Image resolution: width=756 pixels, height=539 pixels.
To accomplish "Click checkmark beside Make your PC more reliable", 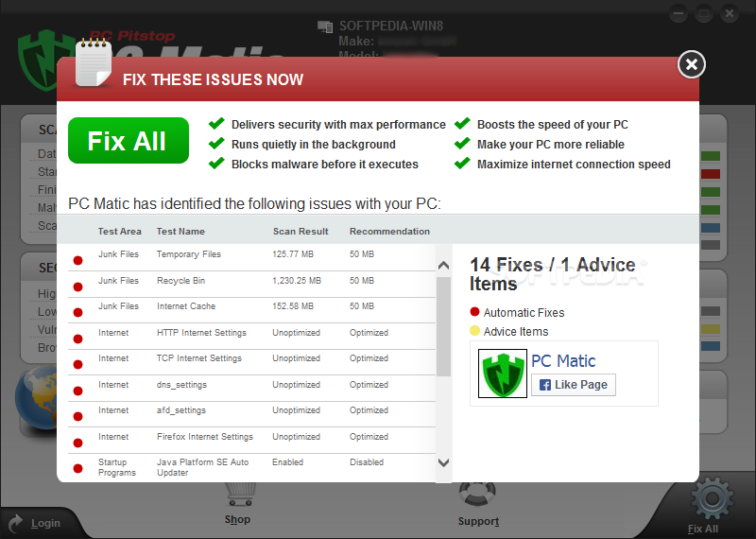I will tap(462, 143).
